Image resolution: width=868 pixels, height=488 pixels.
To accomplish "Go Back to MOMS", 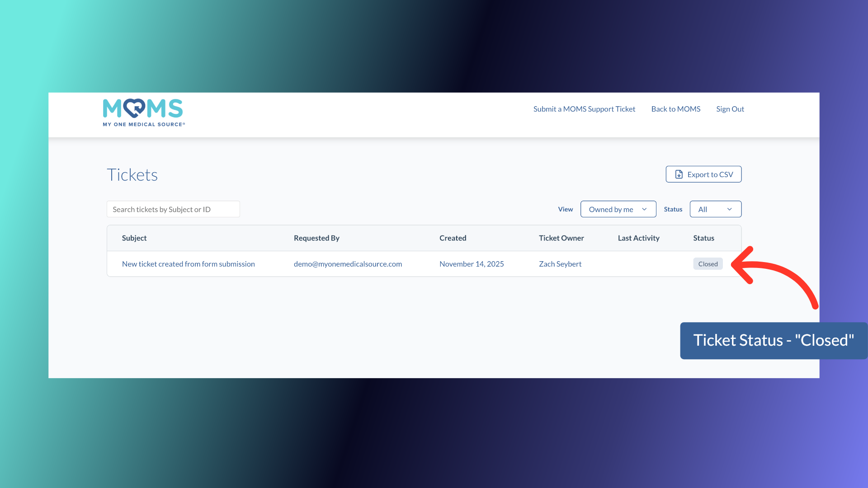I will coord(675,109).
